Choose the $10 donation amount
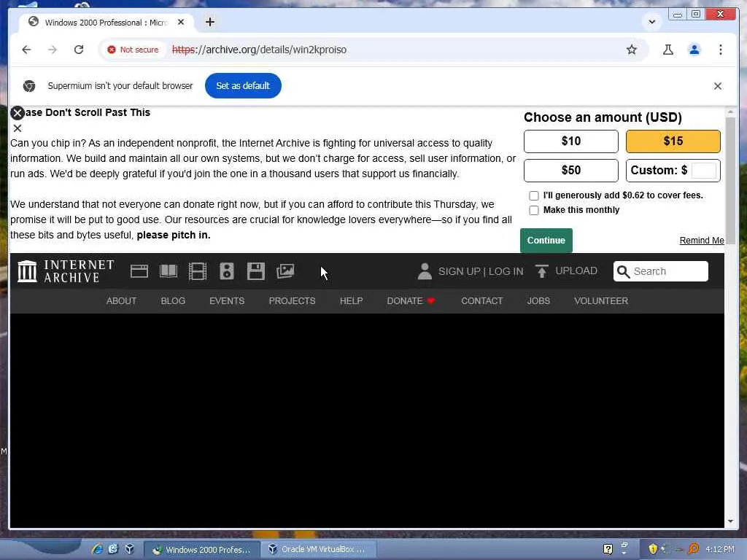 click(x=570, y=141)
